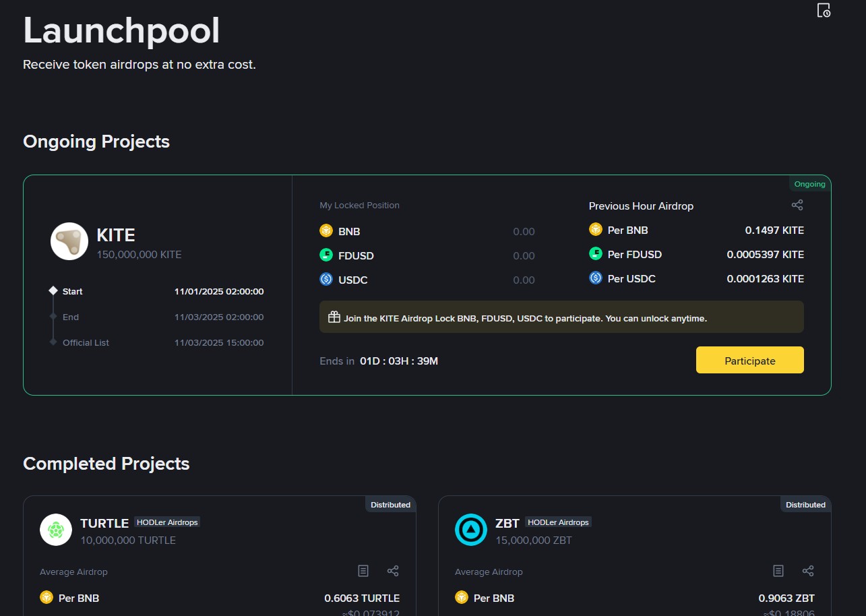Click the Per USDC coin icon in Previous Hour Airdrop
The image size is (866, 616).
click(x=595, y=278)
